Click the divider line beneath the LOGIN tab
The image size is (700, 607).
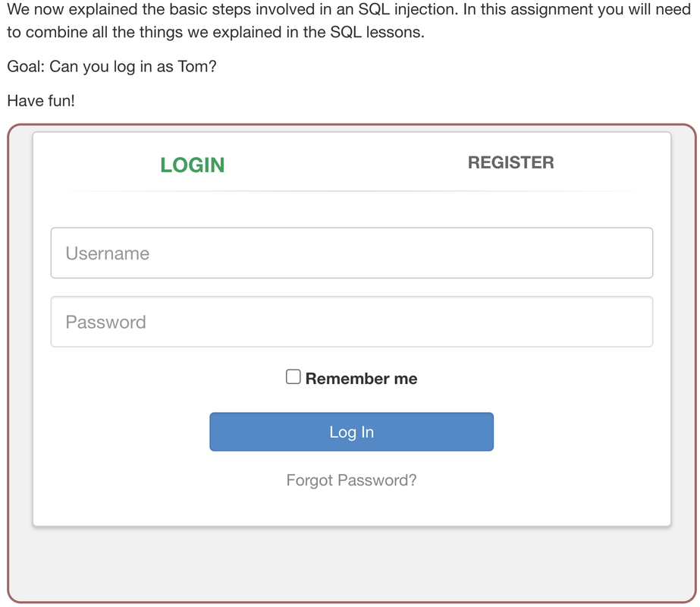(192, 191)
